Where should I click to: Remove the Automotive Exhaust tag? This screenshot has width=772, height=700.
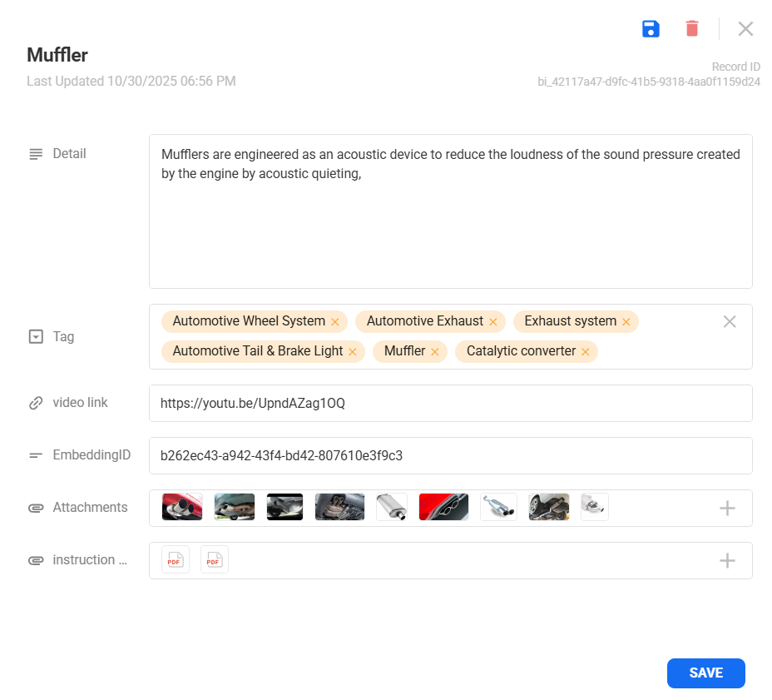click(x=492, y=322)
